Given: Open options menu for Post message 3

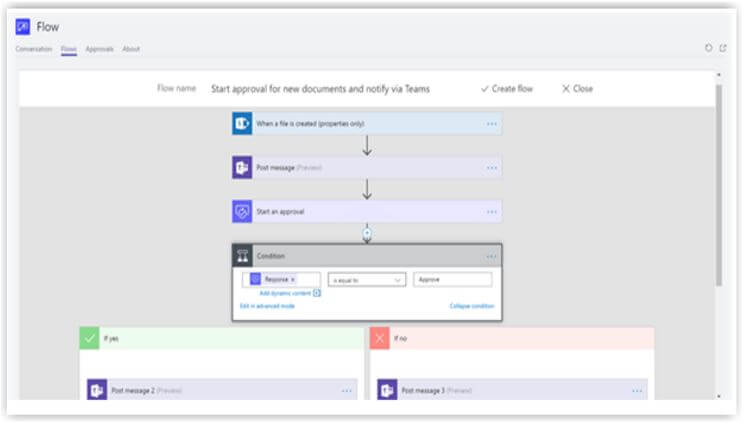Looking at the screenshot, I should (x=636, y=391).
